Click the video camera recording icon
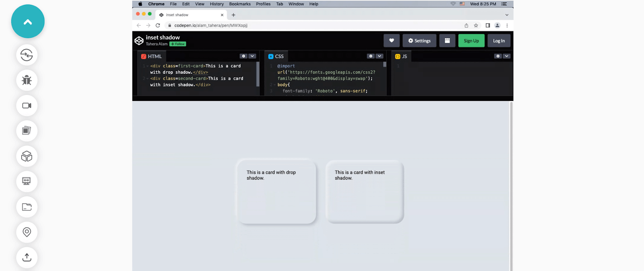The image size is (644, 271). pyautogui.click(x=27, y=106)
